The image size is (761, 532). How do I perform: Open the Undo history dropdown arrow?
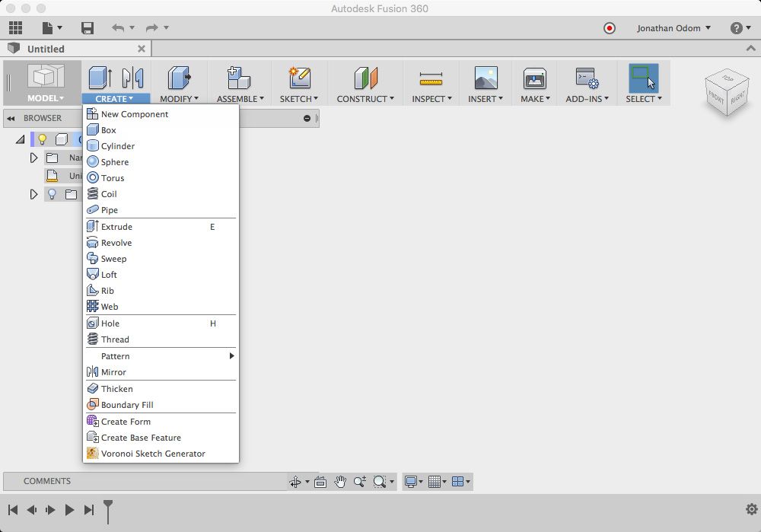pyautogui.click(x=132, y=27)
